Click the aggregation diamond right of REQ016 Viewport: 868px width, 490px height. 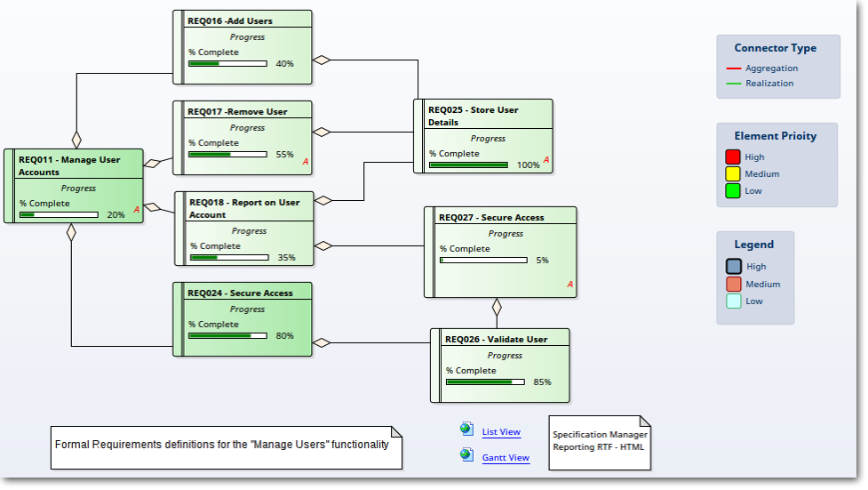point(322,60)
